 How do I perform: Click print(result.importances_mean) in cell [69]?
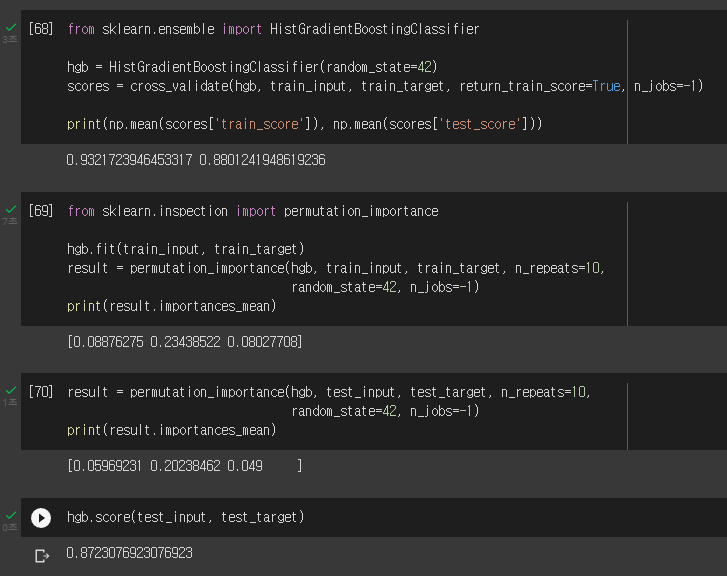[x=172, y=307]
